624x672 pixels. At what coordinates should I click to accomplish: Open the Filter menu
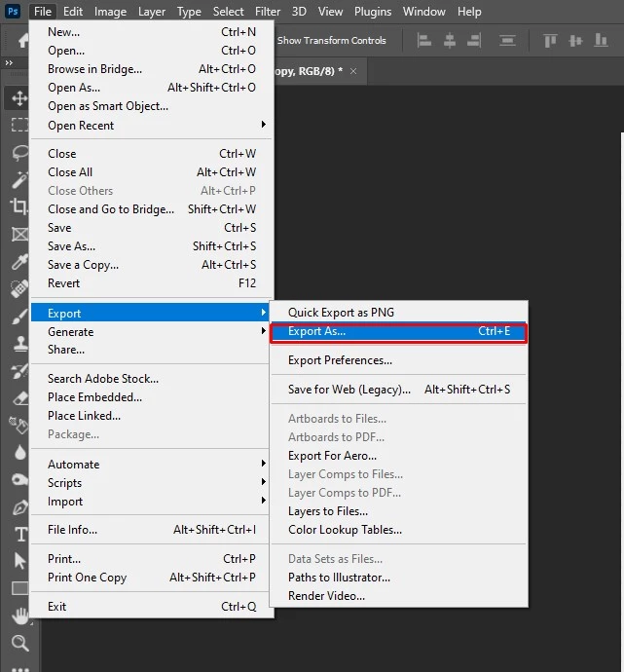coord(268,11)
